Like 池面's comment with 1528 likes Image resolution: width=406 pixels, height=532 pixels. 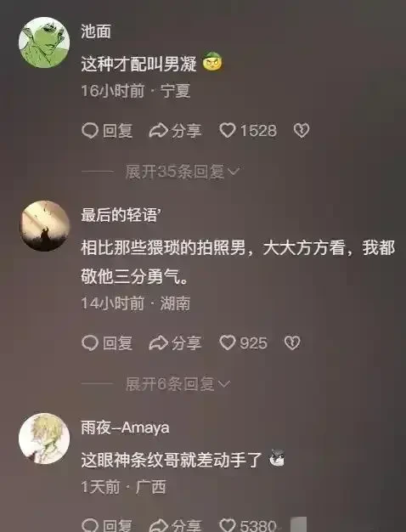point(248,131)
